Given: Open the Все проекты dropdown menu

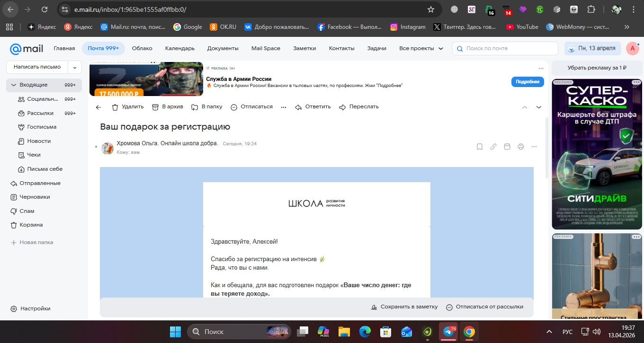Looking at the screenshot, I should (x=421, y=48).
